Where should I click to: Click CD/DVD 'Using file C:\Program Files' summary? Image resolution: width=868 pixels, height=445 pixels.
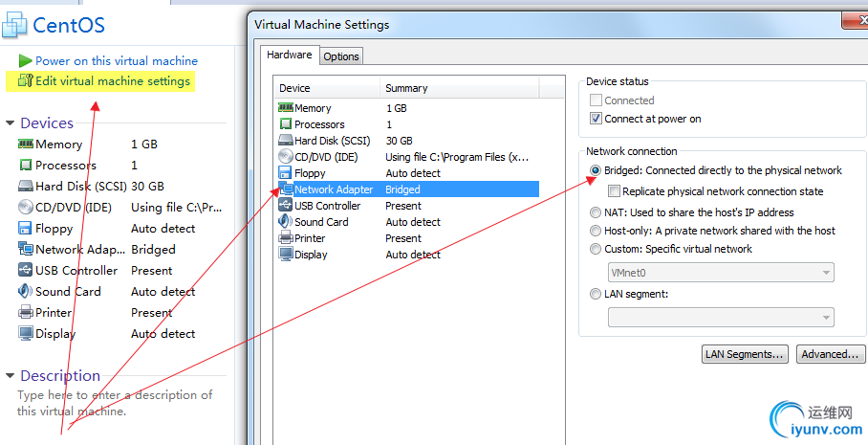pos(457,157)
